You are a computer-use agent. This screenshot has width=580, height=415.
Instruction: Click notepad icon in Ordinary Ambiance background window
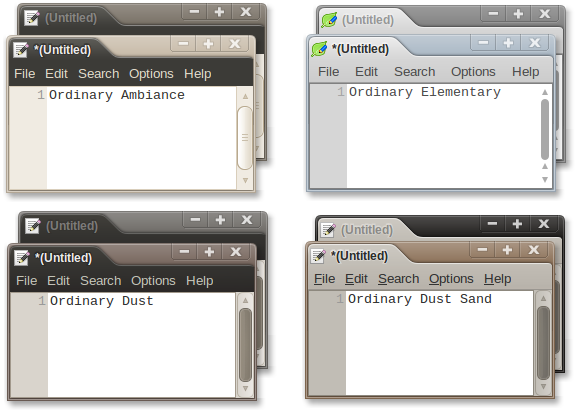pos(31,18)
